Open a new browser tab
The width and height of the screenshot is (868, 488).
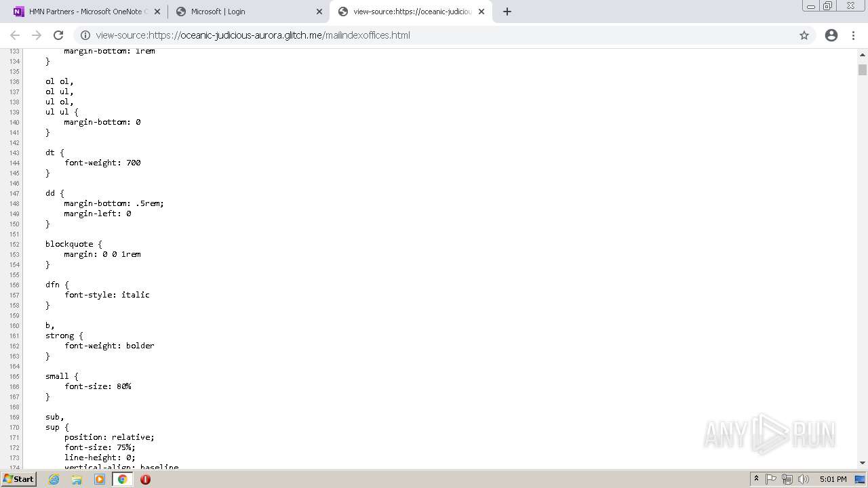[x=507, y=12]
